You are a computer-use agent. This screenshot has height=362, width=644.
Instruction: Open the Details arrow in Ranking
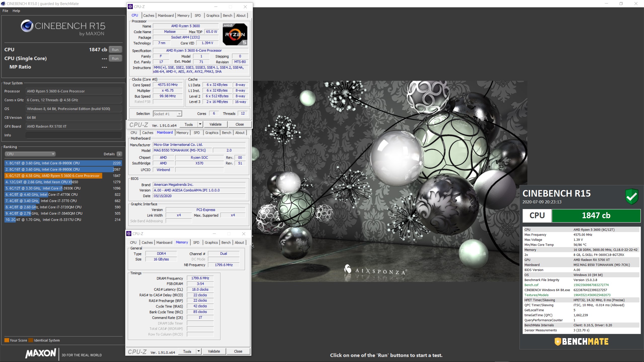coord(119,154)
